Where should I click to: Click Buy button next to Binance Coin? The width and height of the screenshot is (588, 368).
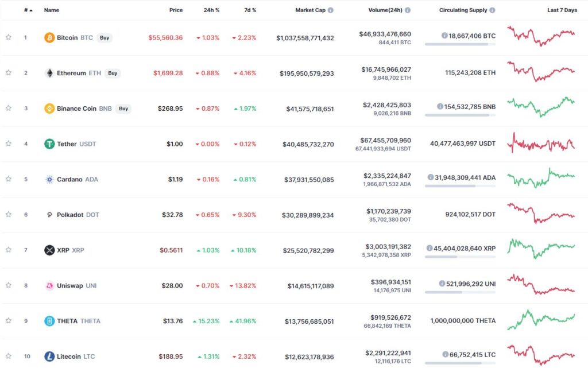click(123, 109)
